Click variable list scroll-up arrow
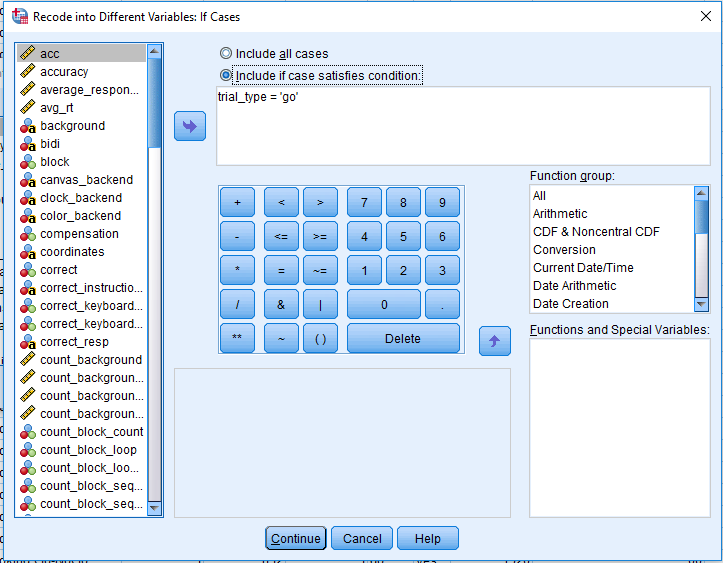Screen dimensions: 723x563 154,51
